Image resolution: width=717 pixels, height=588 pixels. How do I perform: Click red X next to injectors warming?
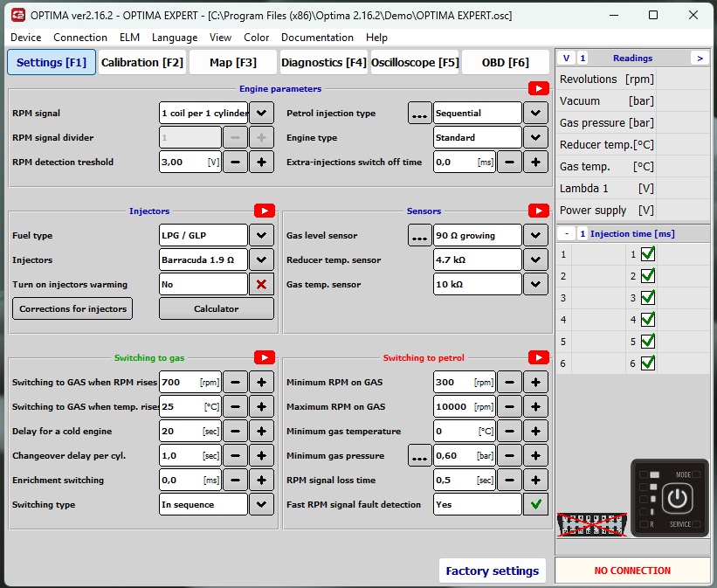[x=261, y=284]
